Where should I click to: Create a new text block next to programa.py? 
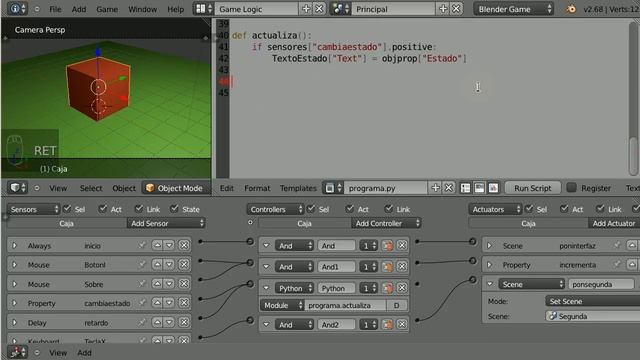click(435, 188)
